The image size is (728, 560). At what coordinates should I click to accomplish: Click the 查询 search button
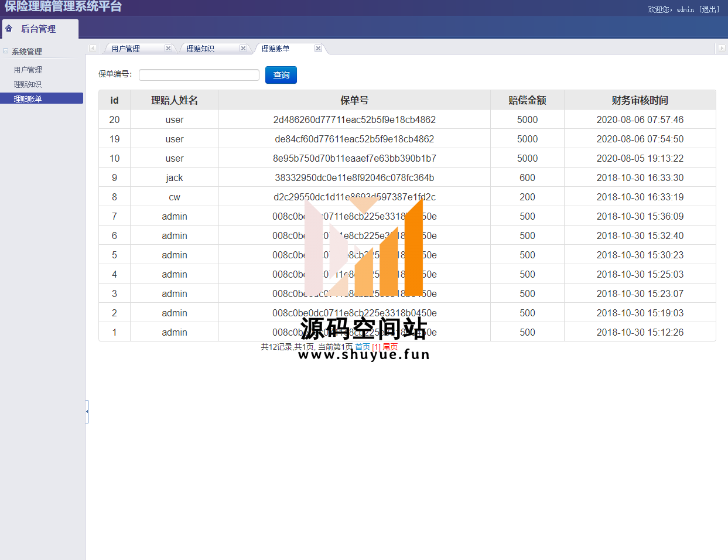281,75
